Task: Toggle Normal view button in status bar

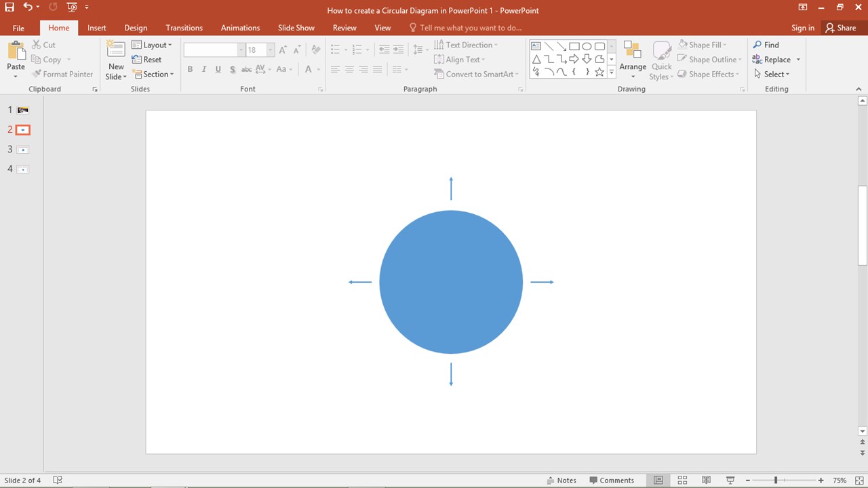Action: point(658,480)
